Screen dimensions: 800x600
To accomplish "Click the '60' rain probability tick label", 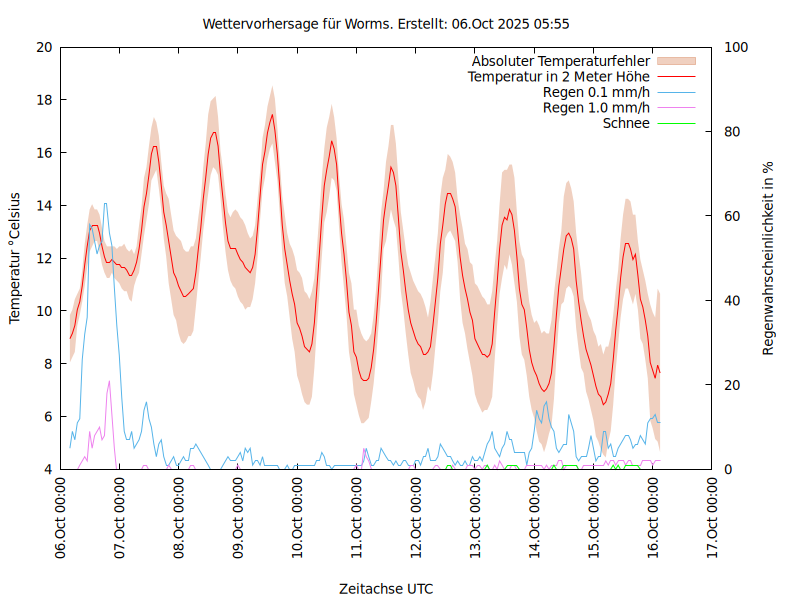I will [732, 216].
